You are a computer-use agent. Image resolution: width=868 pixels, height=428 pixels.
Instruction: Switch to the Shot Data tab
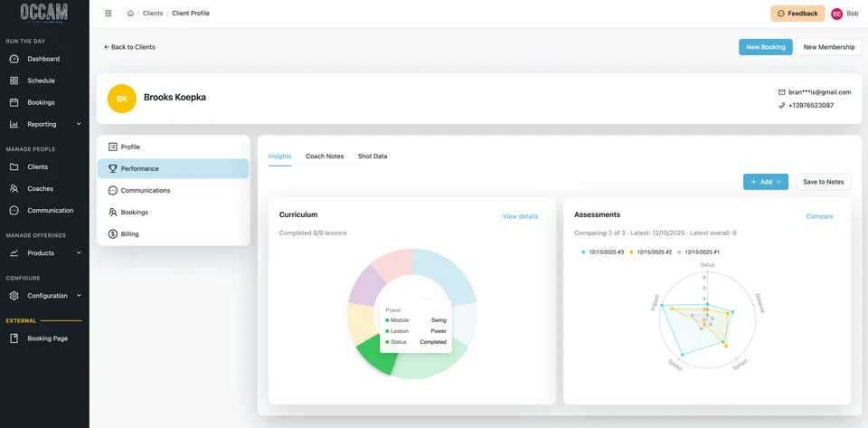373,157
